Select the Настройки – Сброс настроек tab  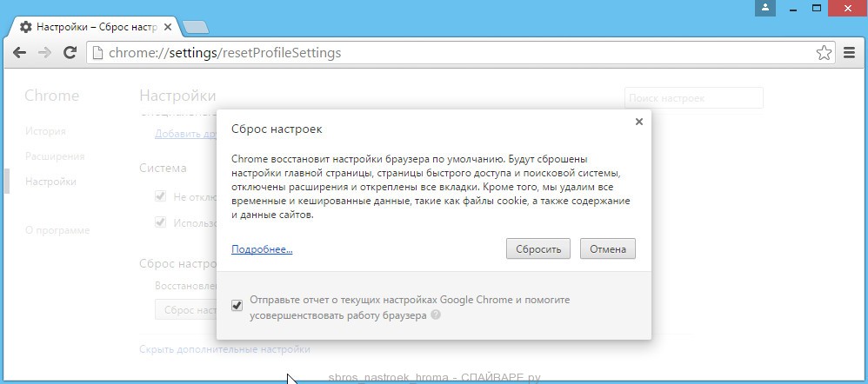click(x=93, y=27)
